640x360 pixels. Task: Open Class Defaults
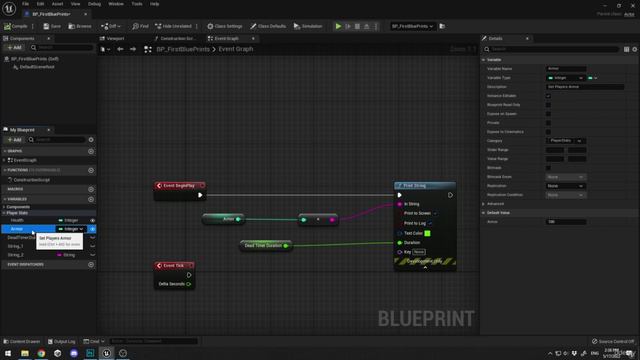pos(268,26)
